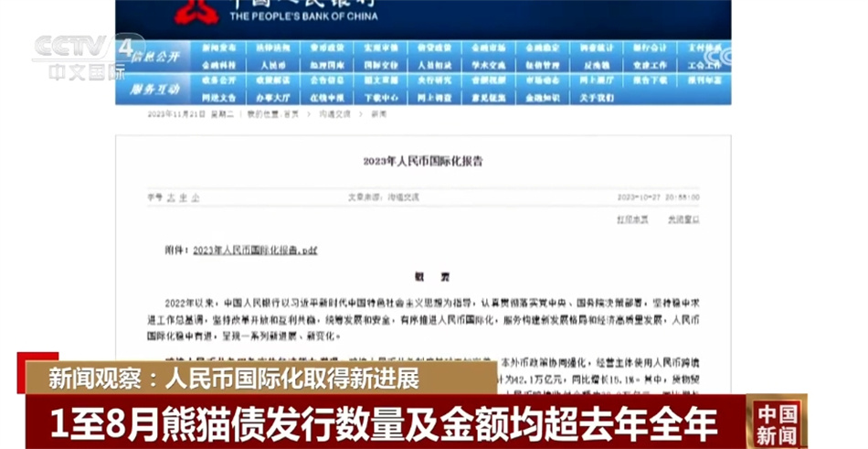Go to 首页 in the breadcrumb
Viewport: 868px width, 449px height.
pyautogui.click(x=291, y=114)
